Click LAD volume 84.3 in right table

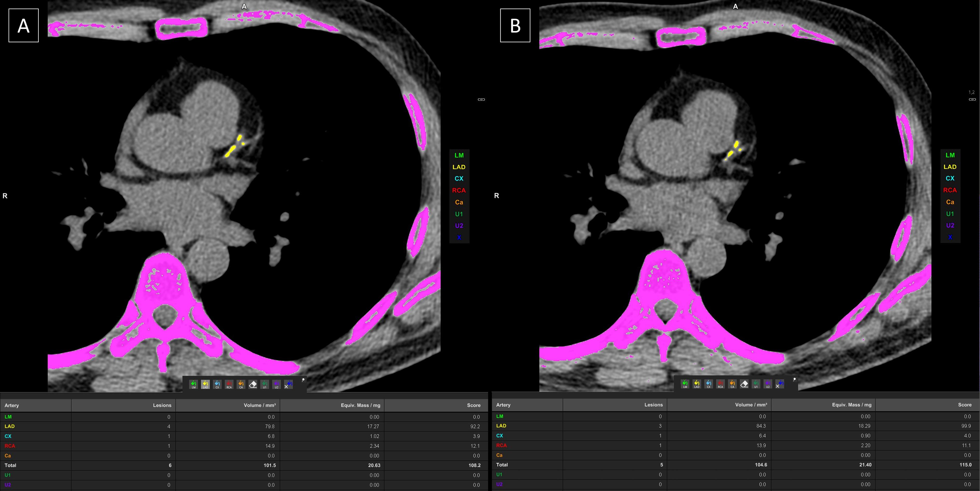coord(761,426)
